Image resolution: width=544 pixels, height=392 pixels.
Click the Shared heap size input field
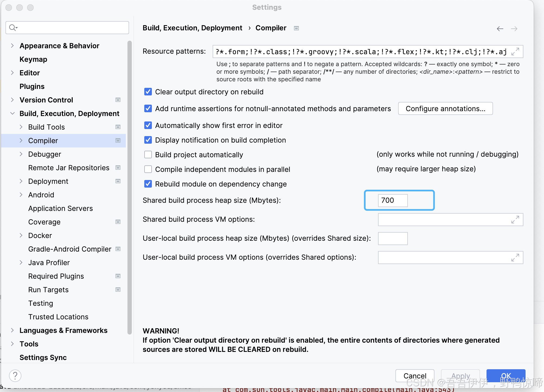click(392, 200)
